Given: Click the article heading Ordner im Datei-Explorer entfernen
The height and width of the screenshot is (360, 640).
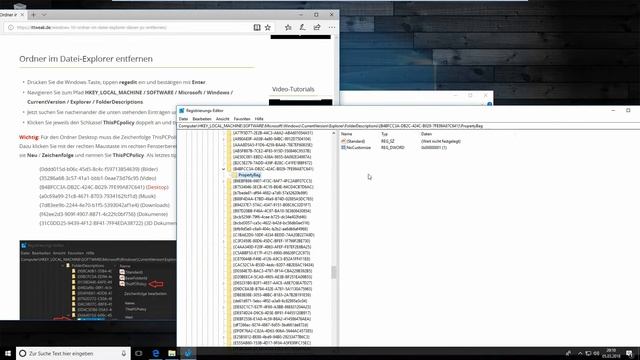Looking at the screenshot, I should click(x=86, y=59).
